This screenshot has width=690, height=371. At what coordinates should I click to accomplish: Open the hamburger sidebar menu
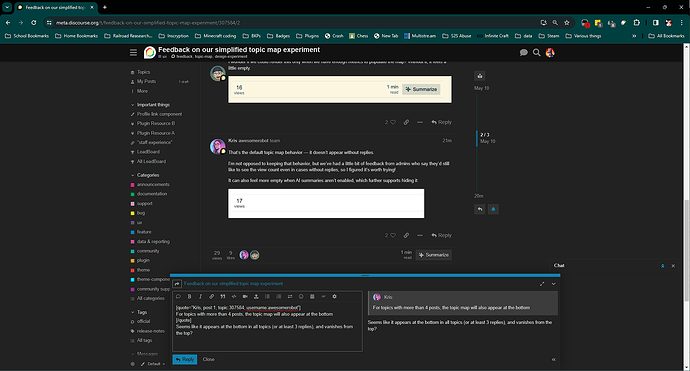(x=133, y=52)
